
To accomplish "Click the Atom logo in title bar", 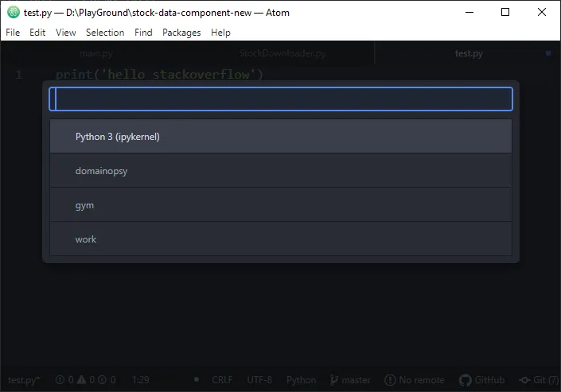I will tap(14, 12).
